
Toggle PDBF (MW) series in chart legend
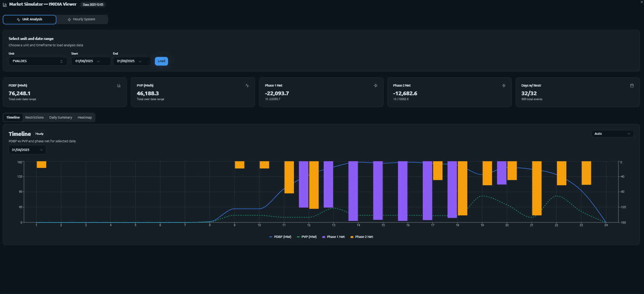pos(280,237)
